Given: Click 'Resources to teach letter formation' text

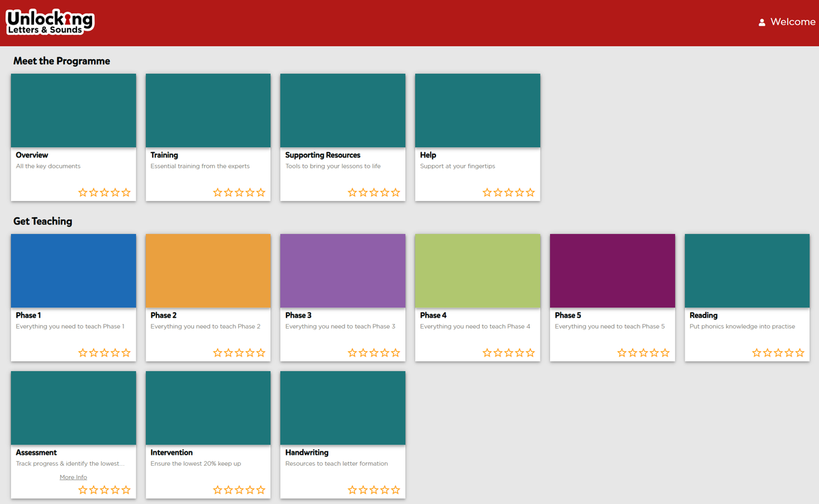Looking at the screenshot, I should [336, 464].
